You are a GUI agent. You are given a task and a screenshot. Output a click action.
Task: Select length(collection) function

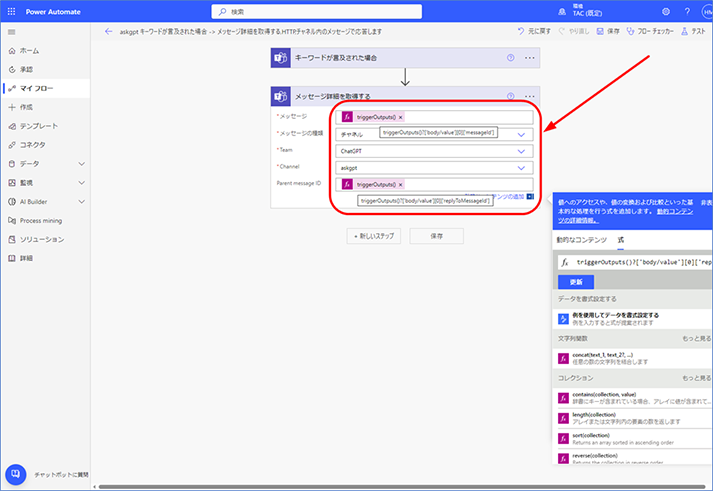tap(633, 418)
